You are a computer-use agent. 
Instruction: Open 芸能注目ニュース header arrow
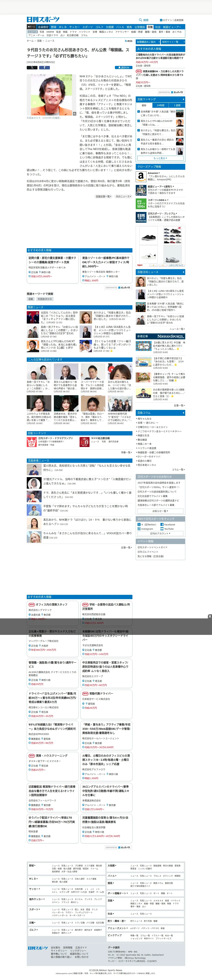pos(183,272)
